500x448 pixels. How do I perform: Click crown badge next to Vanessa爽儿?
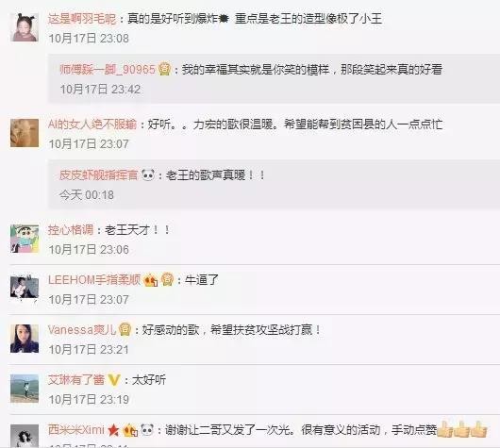tap(125, 329)
